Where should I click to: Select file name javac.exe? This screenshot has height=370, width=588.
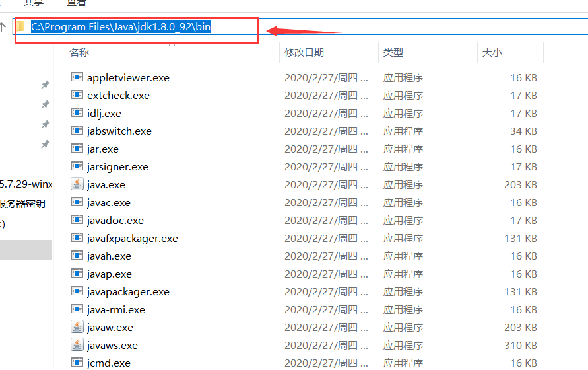coord(109,203)
